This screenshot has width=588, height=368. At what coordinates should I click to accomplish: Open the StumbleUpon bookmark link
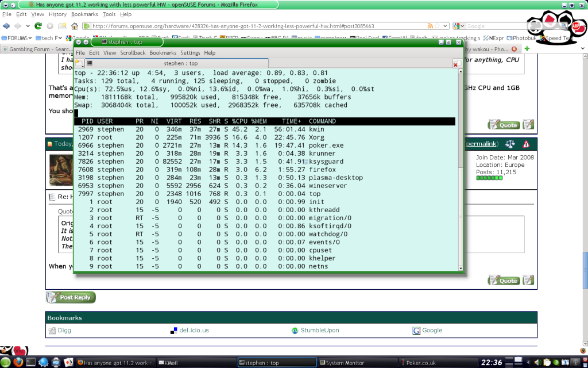pyautogui.click(x=319, y=331)
